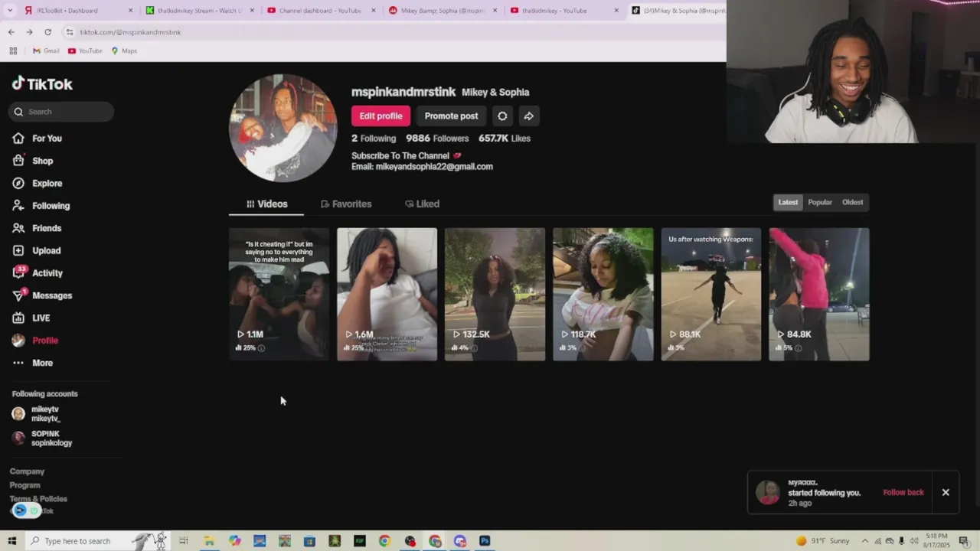Click info icon on 1.1M video

click(x=261, y=348)
